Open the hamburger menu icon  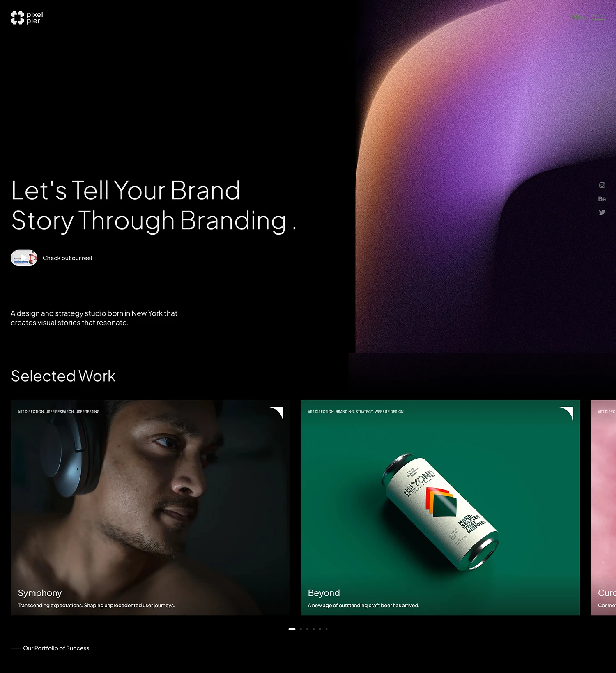tap(599, 18)
